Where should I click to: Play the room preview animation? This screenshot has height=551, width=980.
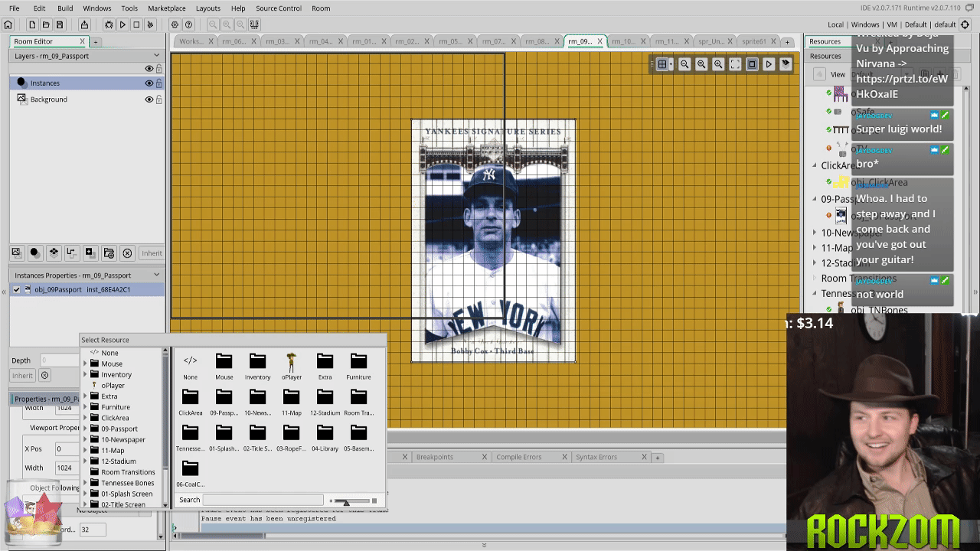[x=769, y=64]
